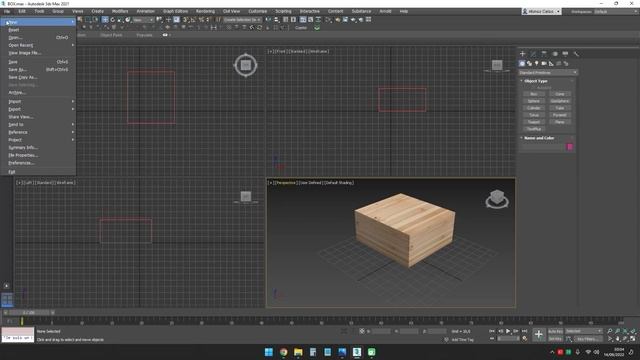Click the green checkmark toolbar icon
The image size is (640, 360).
(317, 28)
